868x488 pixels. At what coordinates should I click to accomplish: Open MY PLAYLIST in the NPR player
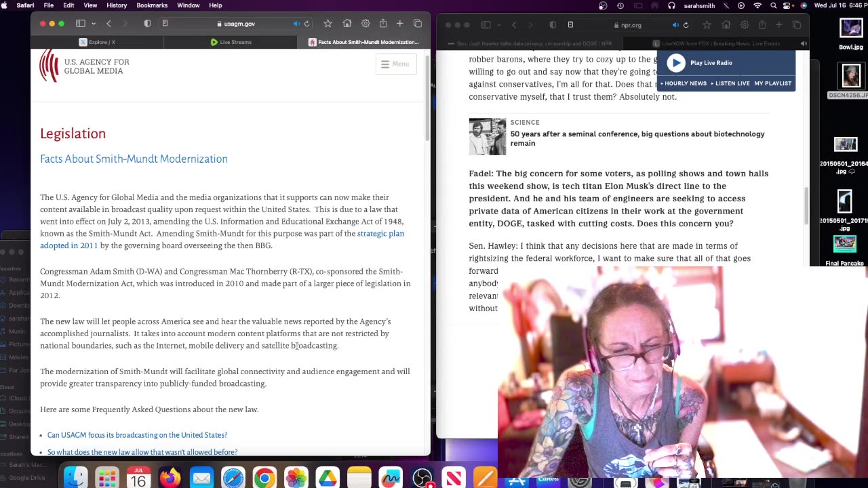click(773, 83)
